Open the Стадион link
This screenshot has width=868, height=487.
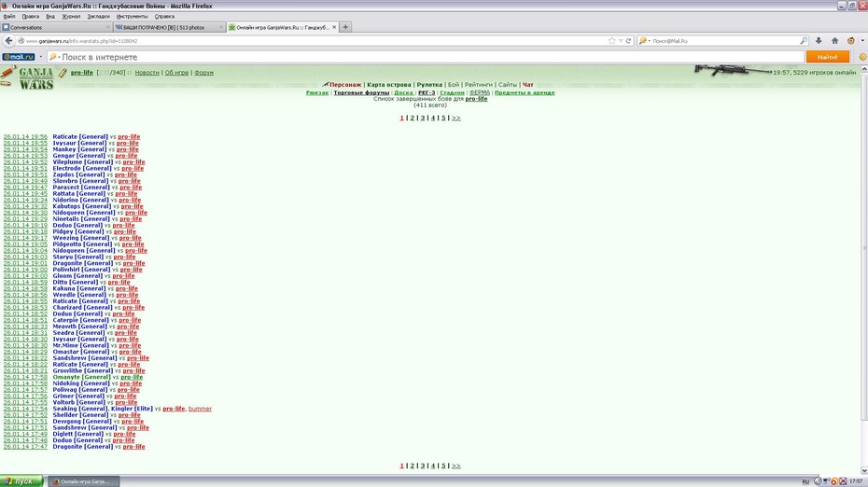(453, 92)
